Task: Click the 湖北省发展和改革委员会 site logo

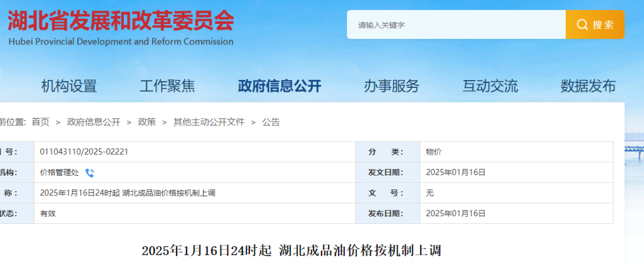Action: pos(120,20)
